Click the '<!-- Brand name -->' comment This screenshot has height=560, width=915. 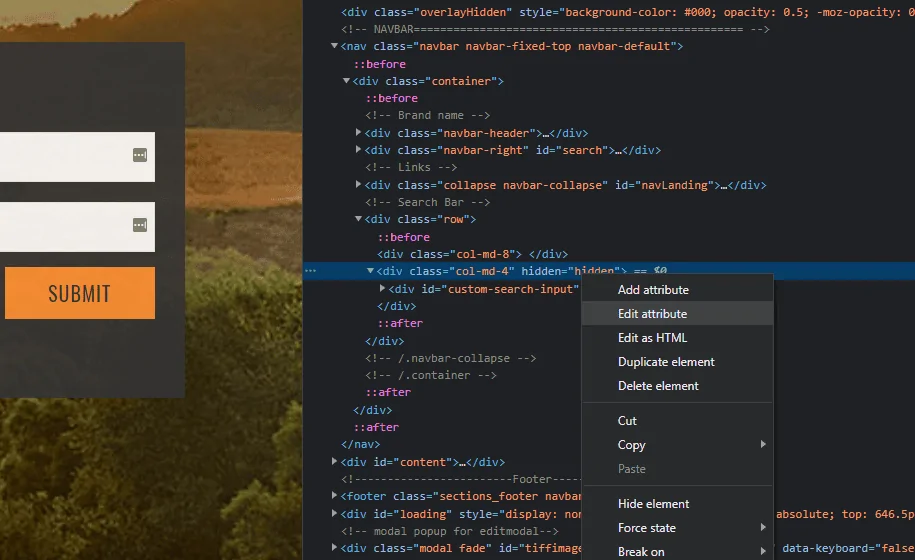pyautogui.click(x=428, y=116)
